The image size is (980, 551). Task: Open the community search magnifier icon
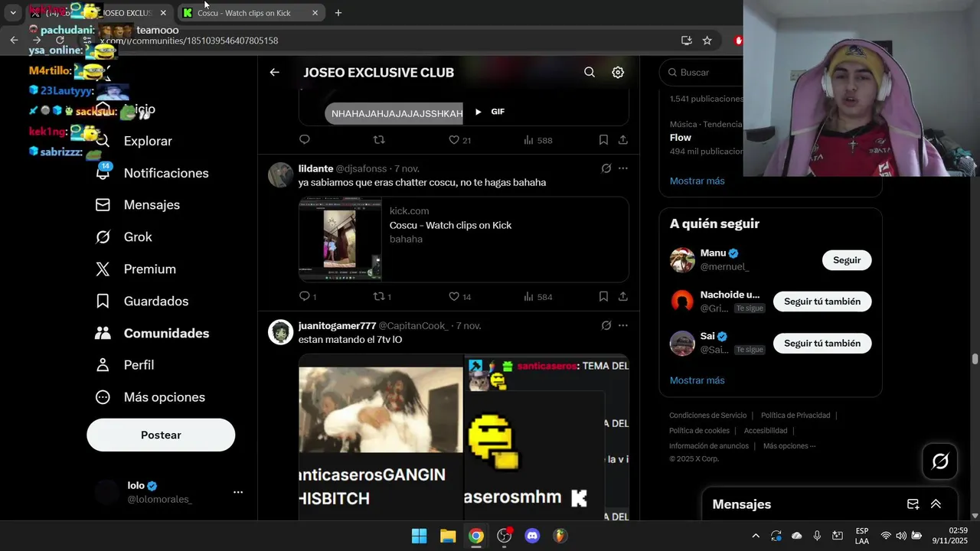(x=590, y=72)
